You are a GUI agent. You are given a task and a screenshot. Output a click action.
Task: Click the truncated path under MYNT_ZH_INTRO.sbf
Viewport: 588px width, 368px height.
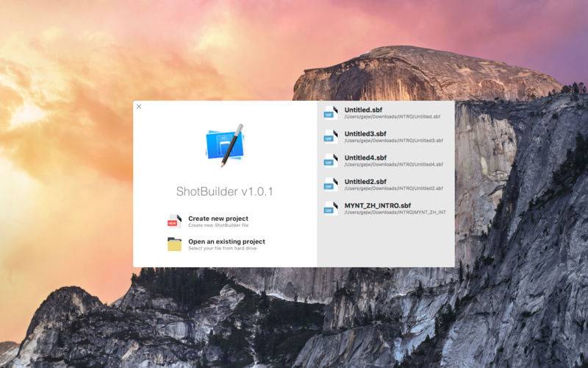[395, 213]
